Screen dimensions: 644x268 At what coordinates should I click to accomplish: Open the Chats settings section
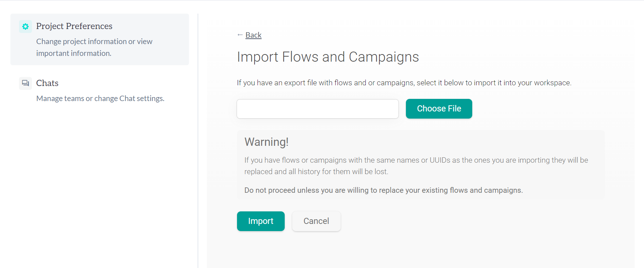click(x=99, y=90)
